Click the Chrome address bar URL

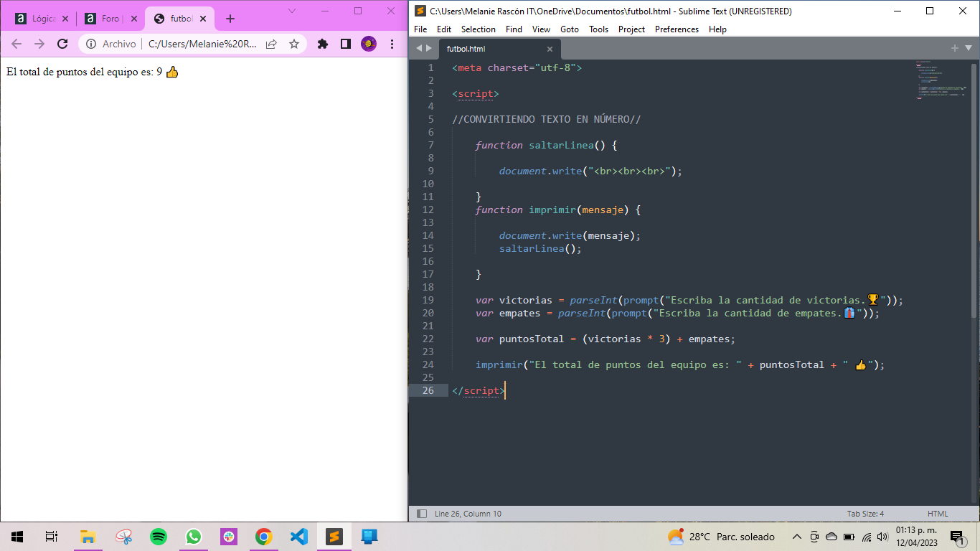202,44
